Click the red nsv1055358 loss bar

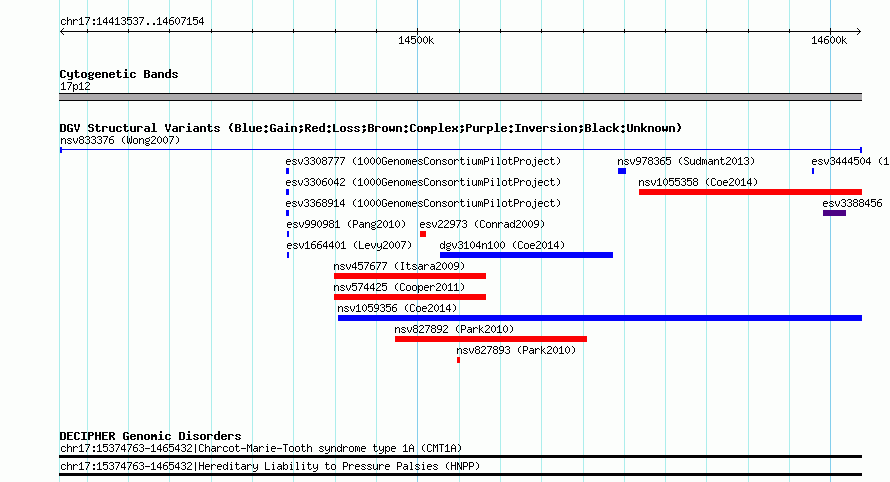[x=750, y=192]
